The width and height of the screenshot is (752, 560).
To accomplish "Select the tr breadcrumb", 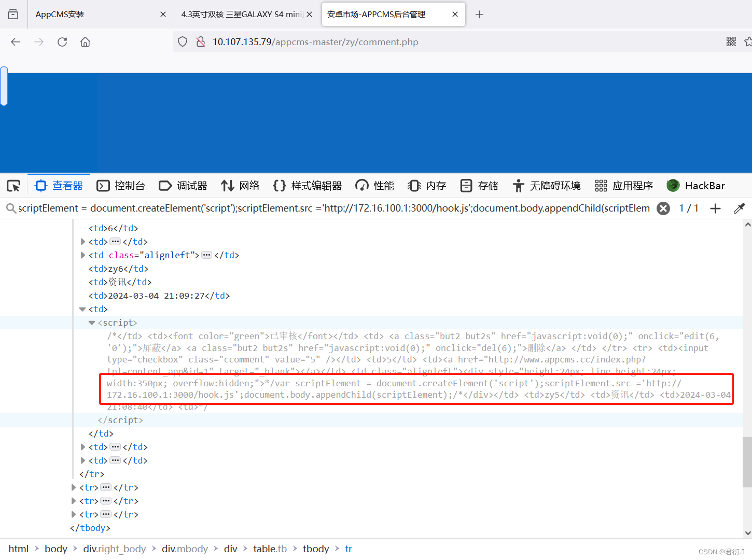I will pos(349,549).
